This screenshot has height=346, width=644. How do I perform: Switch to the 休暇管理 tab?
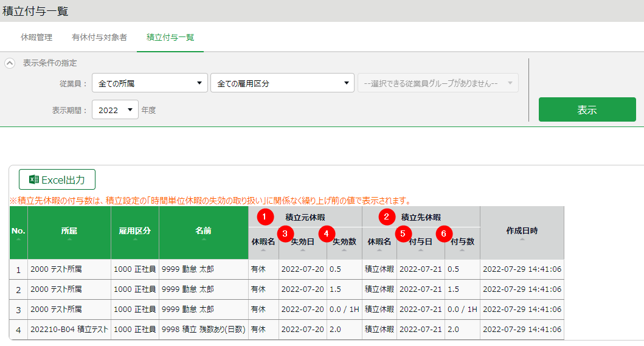[x=36, y=37]
